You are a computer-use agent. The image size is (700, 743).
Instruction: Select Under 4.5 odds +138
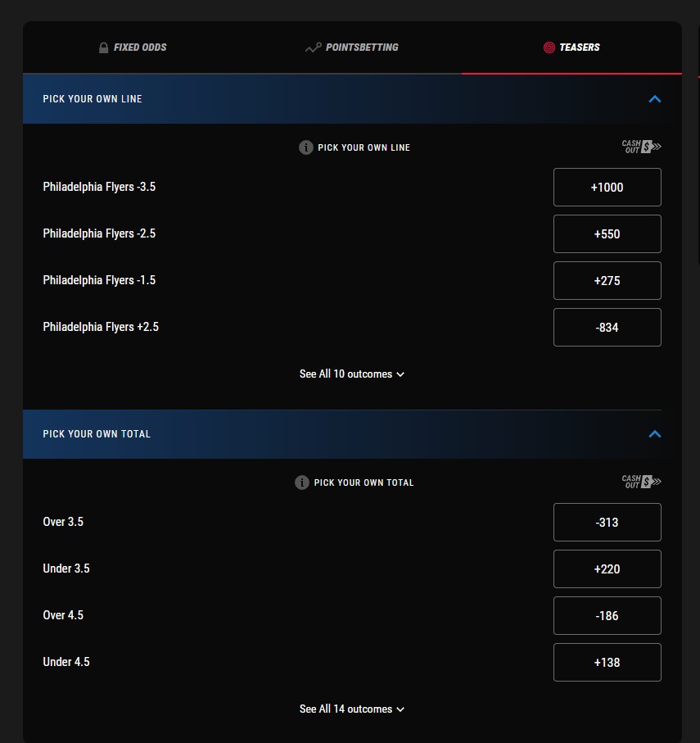(x=607, y=663)
